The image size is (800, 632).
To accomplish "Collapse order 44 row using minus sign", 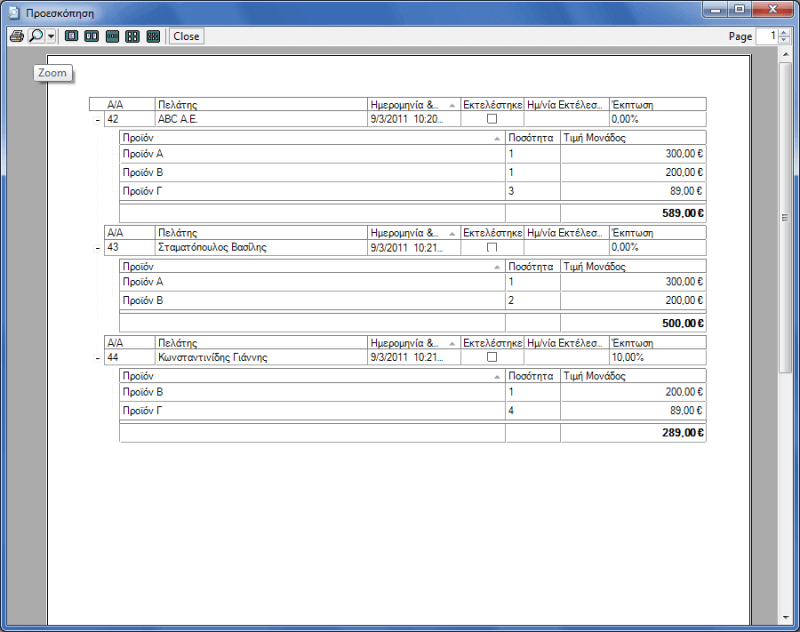I will (x=97, y=357).
